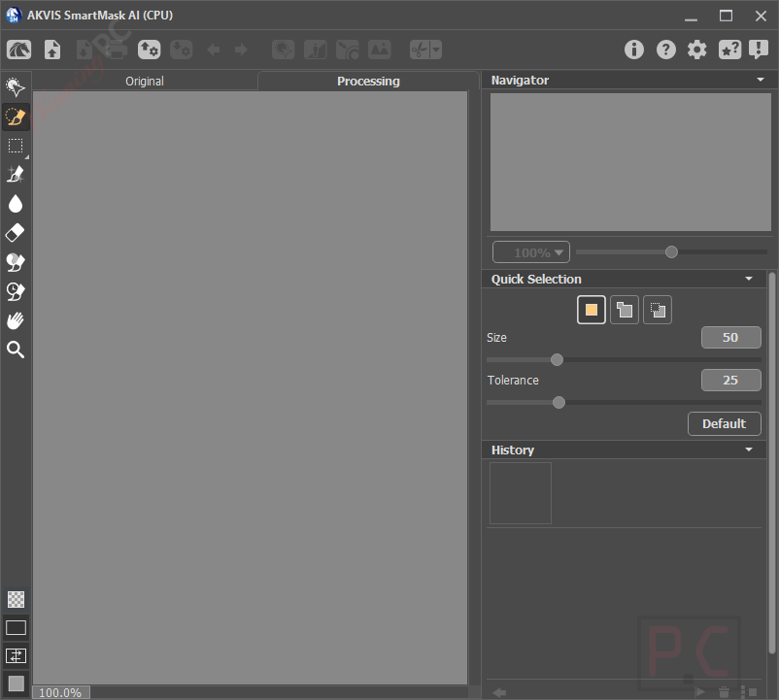Image resolution: width=779 pixels, height=700 pixels.
Task: Click the Size value field
Action: [730, 338]
